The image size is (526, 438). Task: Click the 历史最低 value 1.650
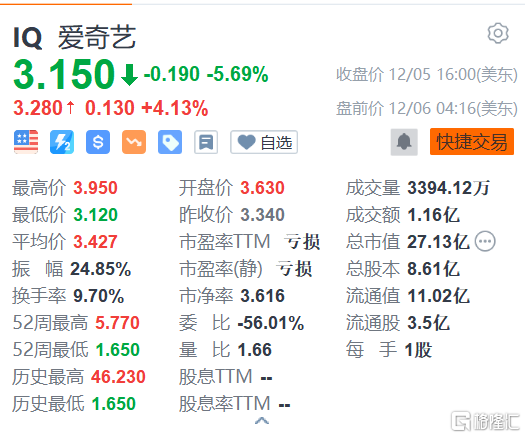[114, 404]
